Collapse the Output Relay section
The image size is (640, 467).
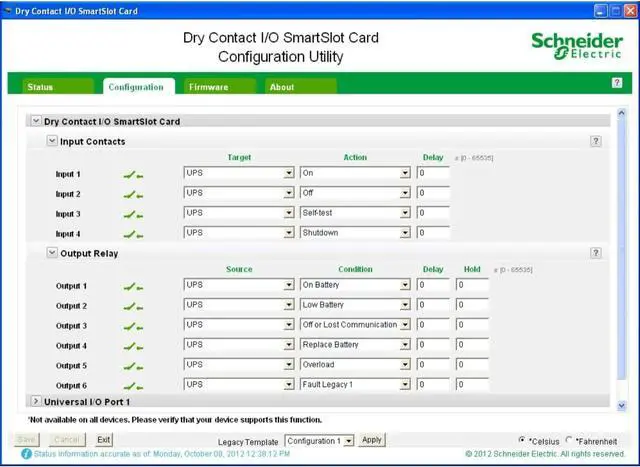point(52,253)
